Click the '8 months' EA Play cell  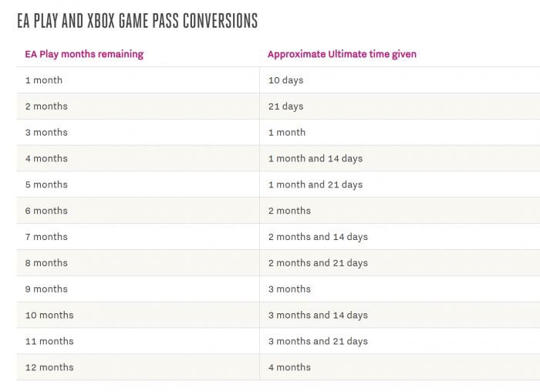46,263
